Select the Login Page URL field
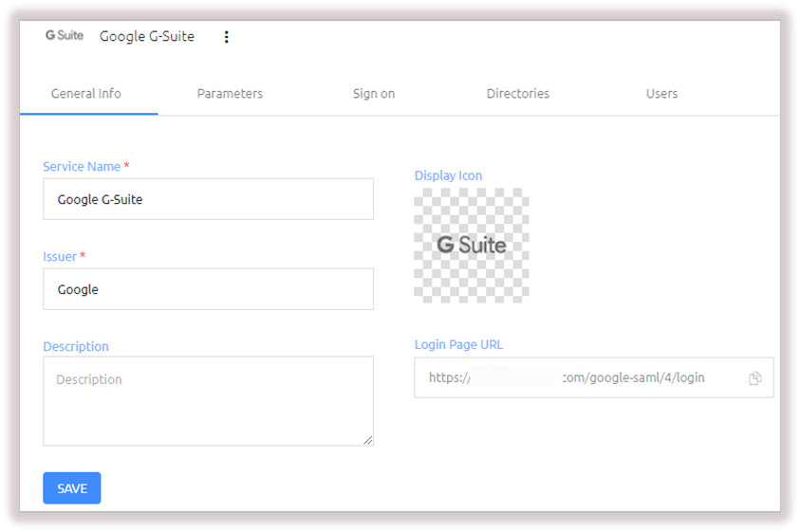This screenshot has height=532, width=801. (x=593, y=377)
